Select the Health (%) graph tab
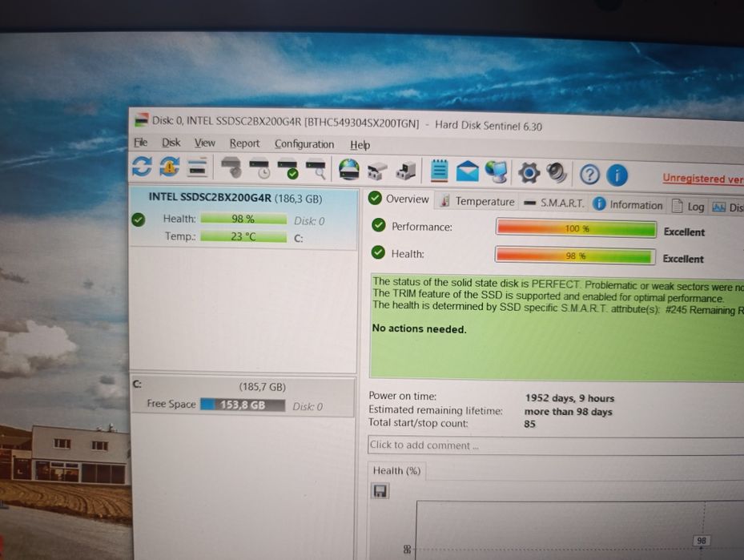 pos(396,471)
